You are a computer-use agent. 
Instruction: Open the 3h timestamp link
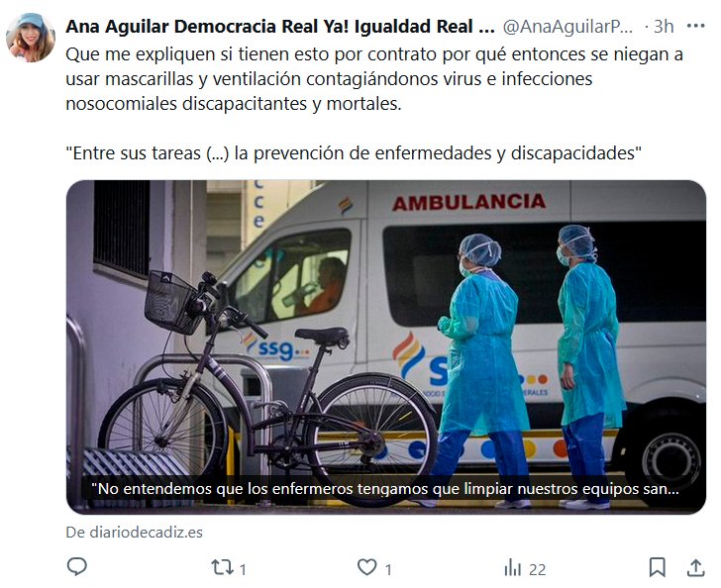(x=664, y=27)
